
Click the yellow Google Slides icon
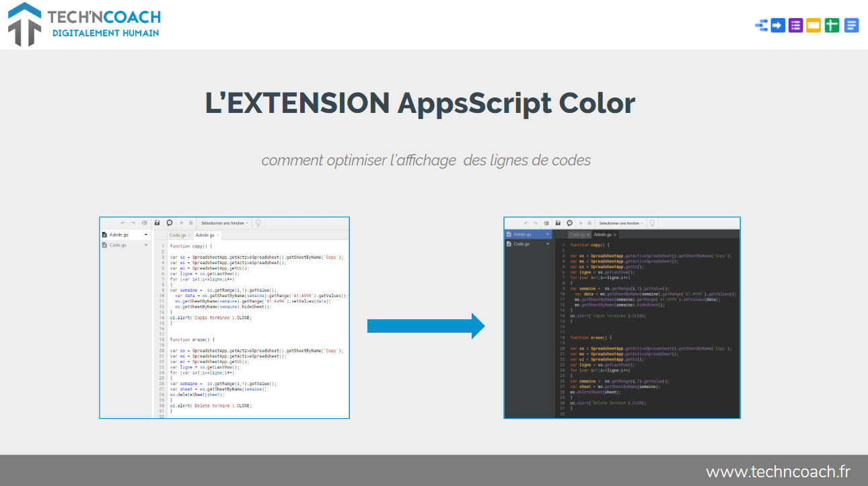click(x=813, y=26)
